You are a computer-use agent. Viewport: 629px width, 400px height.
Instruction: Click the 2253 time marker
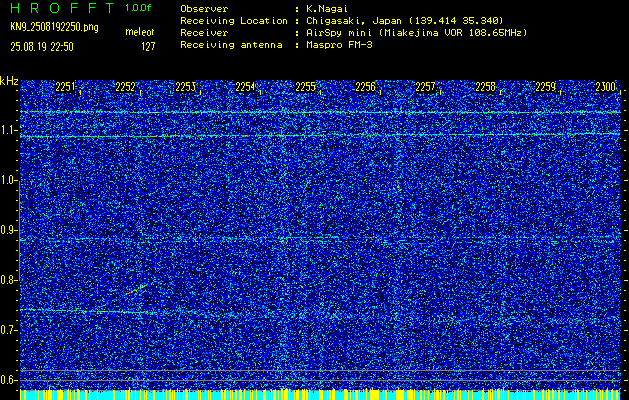click(185, 87)
